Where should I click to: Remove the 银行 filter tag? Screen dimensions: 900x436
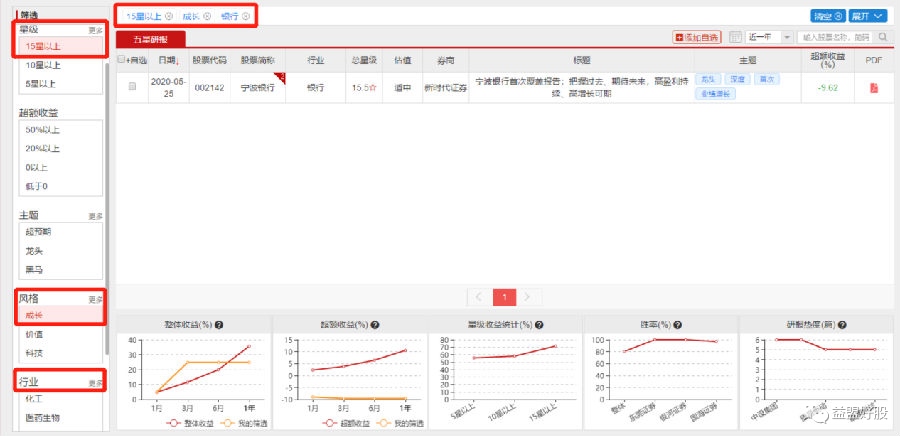pos(245,16)
